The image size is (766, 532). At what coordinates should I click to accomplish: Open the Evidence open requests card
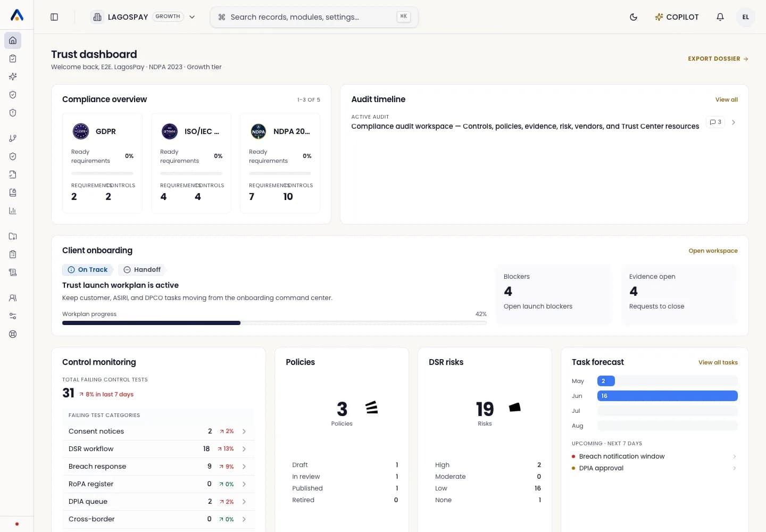pos(679,295)
